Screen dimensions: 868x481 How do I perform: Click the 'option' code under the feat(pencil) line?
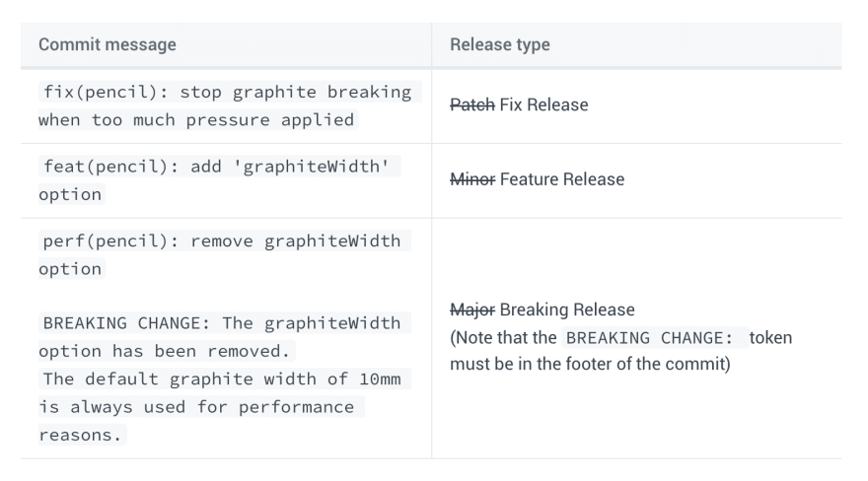point(71,194)
